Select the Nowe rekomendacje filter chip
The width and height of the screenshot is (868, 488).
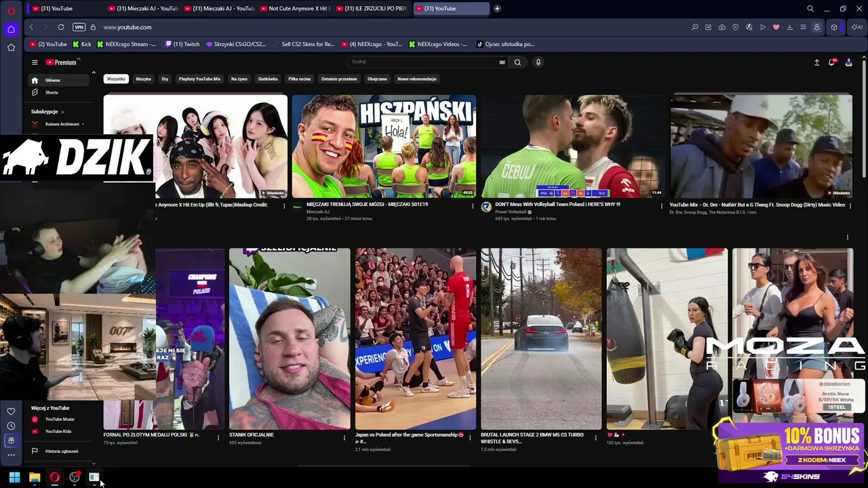(417, 79)
